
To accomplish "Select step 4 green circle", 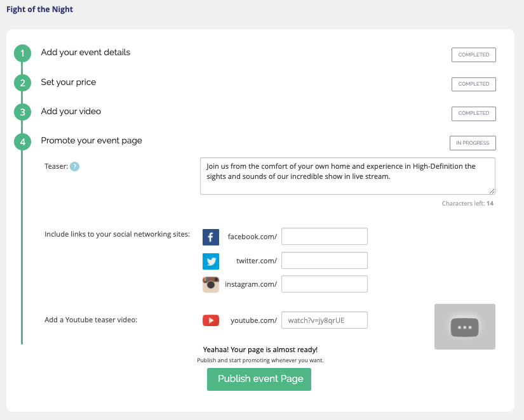I will (22, 141).
